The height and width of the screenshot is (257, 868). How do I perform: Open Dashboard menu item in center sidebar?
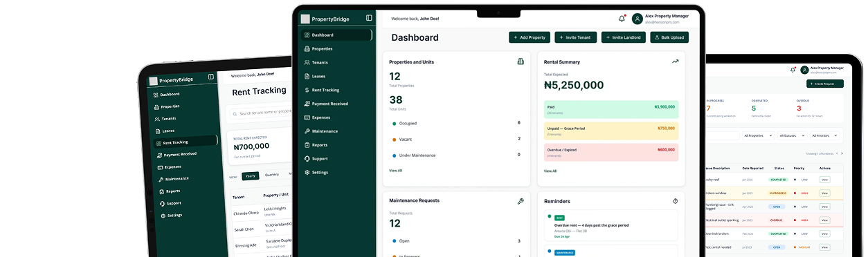[x=336, y=35]
